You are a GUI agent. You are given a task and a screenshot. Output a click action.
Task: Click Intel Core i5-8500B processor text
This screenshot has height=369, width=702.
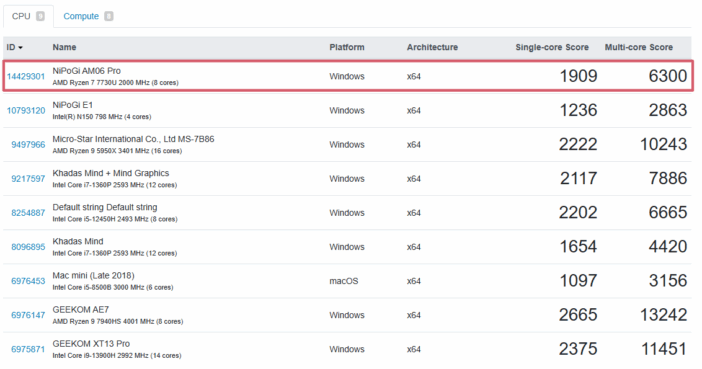[113, 287]
